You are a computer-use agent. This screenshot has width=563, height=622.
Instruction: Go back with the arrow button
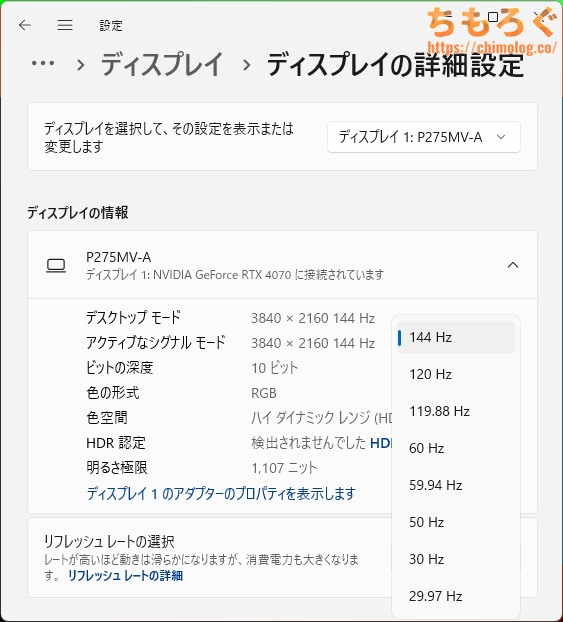click(x=25, y=25)
